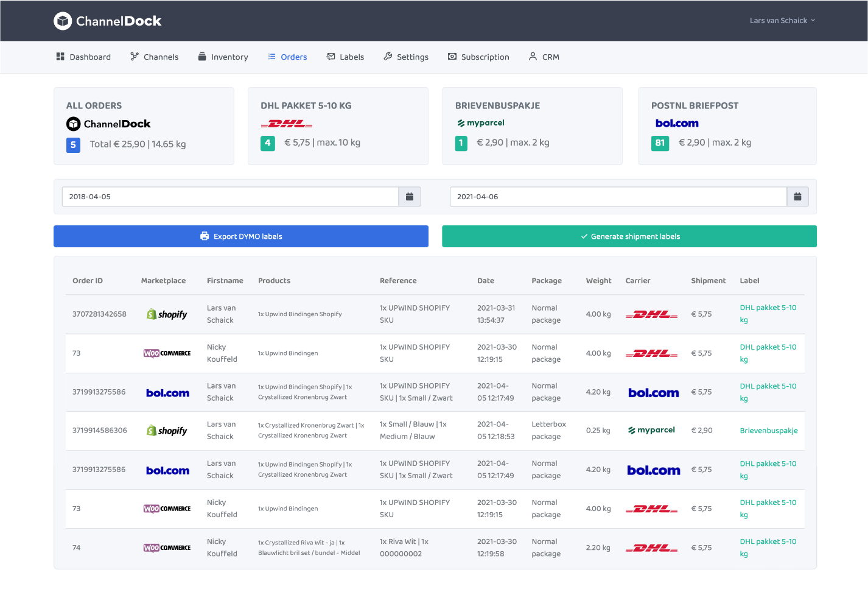Click the green 4 badge in DHL Pakket card
Screen dimensions: 868x592
(x=268, y=143)
